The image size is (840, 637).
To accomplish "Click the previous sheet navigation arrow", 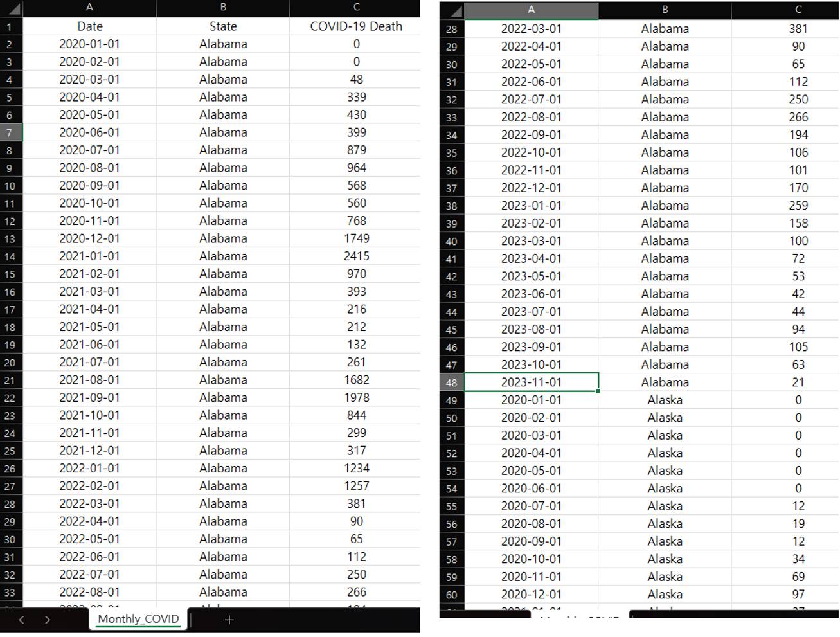I will pos(21,620).
